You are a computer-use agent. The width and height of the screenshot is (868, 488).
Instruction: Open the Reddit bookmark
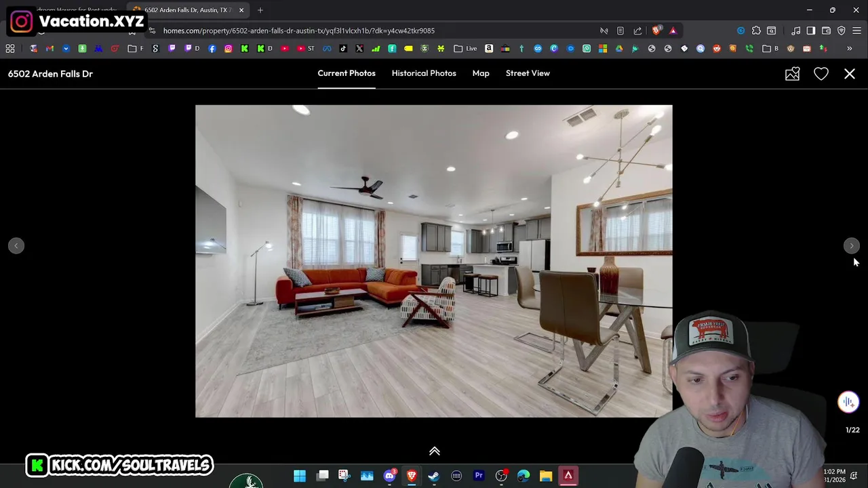point(717,49)
